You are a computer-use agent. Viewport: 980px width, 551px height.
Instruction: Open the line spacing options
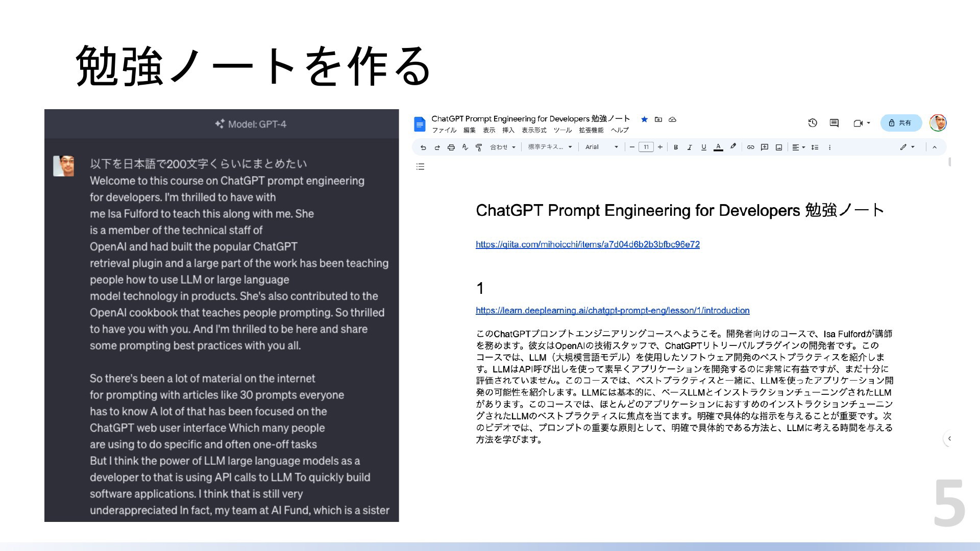point(815,147)
